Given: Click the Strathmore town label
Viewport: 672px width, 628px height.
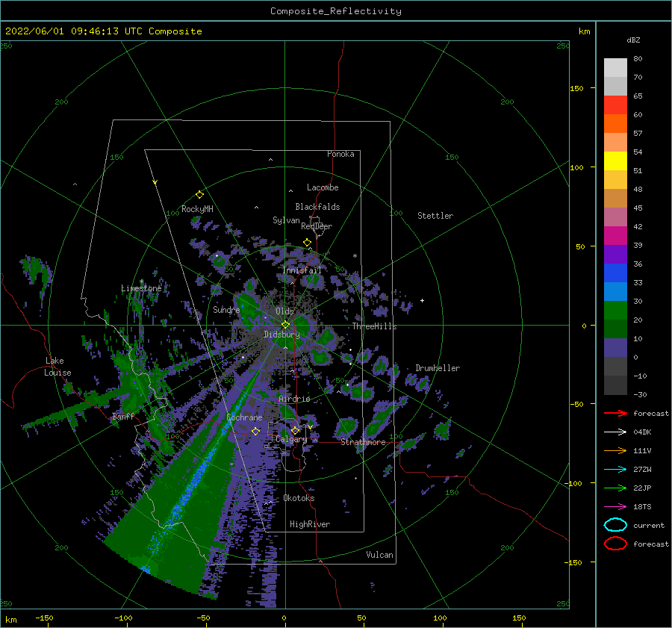Looking at the screenshot, I should pos(363,442).
